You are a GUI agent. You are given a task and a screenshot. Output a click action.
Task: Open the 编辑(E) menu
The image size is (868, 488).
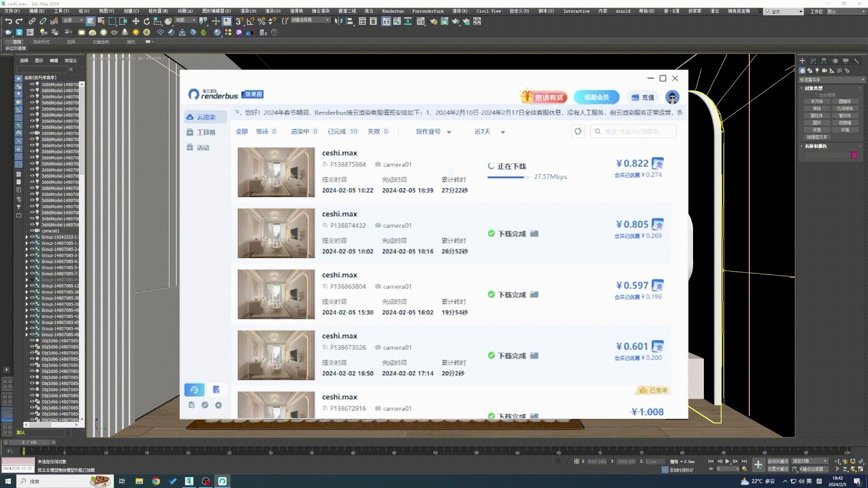point(37,11)
